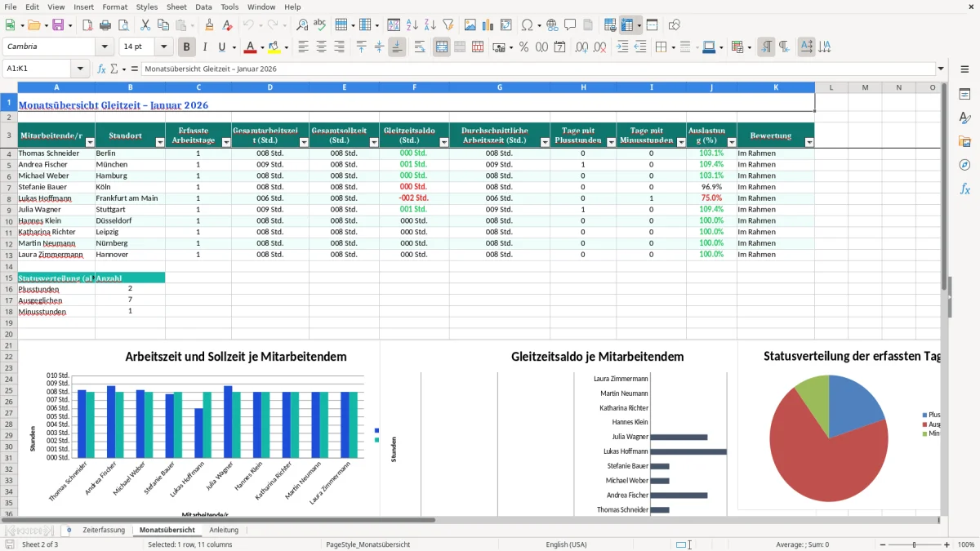Open Find and Replace
980x551 pixels.
302,25
